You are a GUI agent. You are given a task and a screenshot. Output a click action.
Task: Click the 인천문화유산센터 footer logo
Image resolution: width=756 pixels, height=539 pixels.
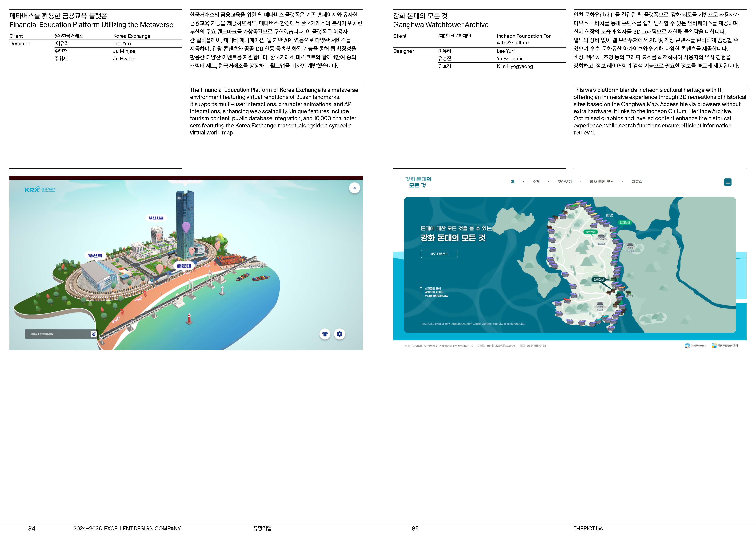724,346
